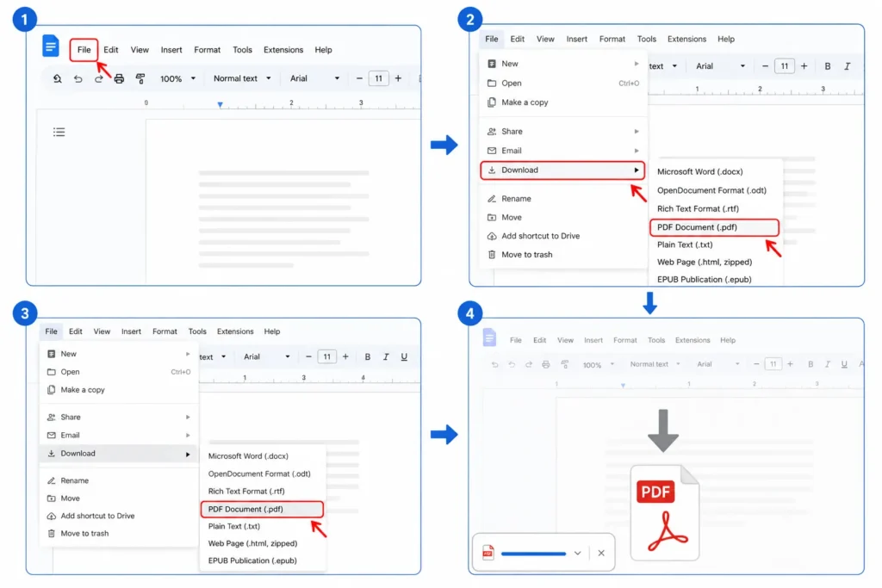Choose Rename in panel 3 File menu
Screen dimensions: 882x588
74,481
